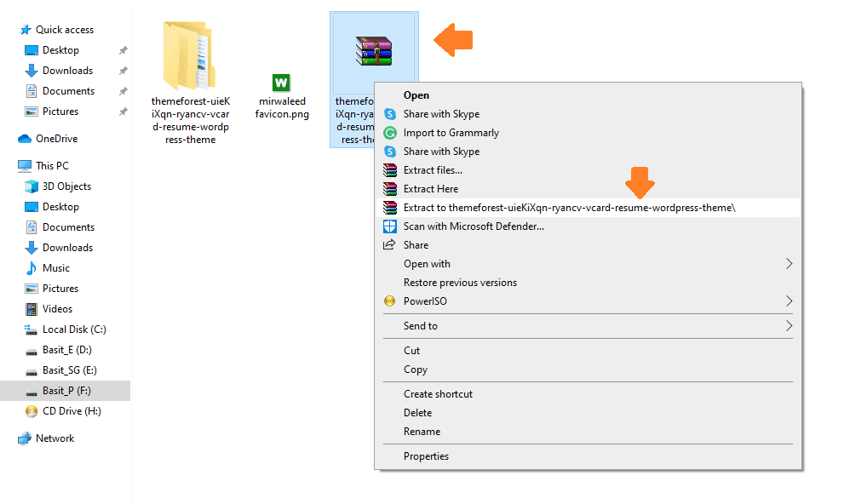The width and height of the screenshot is (844, 504).
Task: Open Desktop under This PC
Action: (x=65, y=207)
